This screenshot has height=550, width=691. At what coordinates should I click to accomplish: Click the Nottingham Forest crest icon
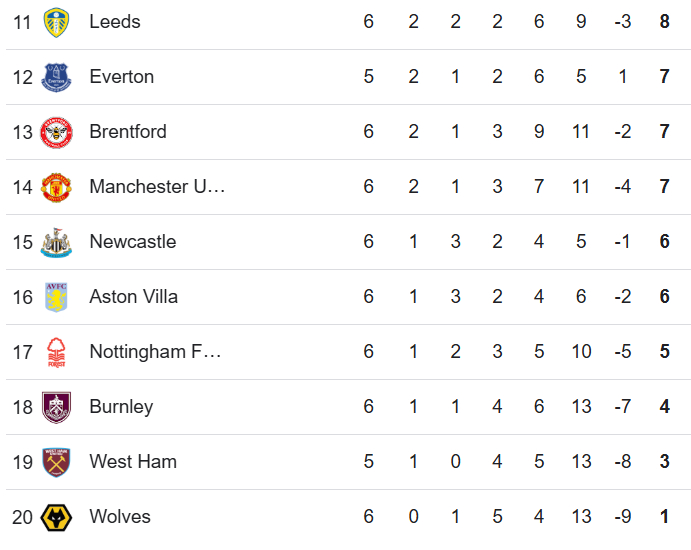pos(56,352)
